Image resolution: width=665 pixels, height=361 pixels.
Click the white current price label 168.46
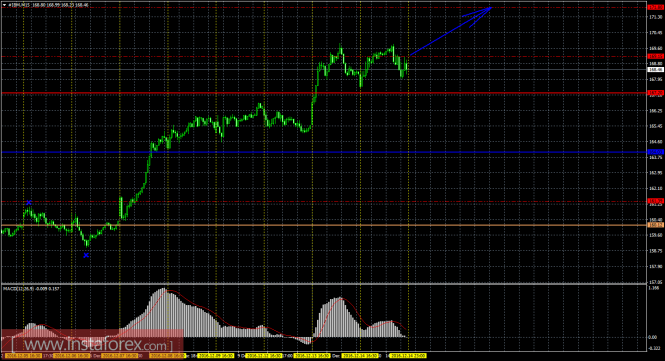pos(655,69)
